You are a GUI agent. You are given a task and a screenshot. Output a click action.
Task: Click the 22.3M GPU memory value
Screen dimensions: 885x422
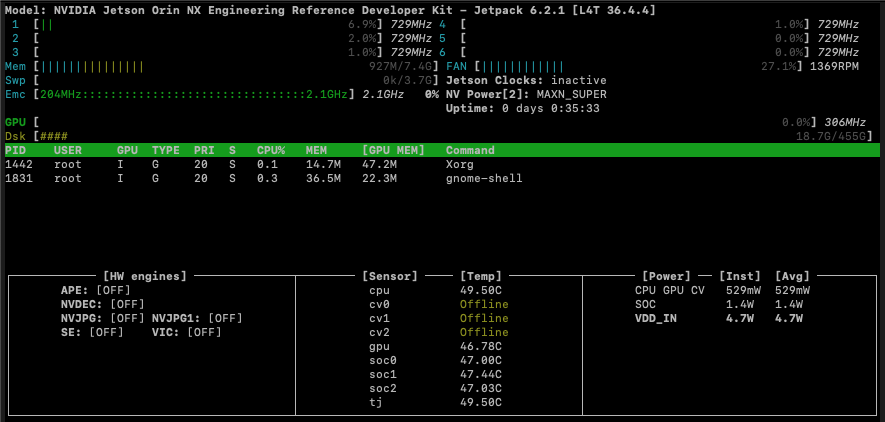coord(379,178)
